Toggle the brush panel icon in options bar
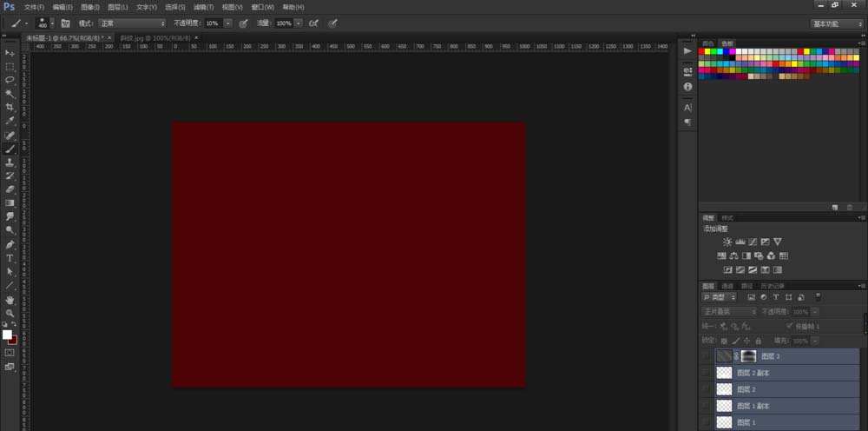This screenshot has height=431, width=868. [x=65, y=23]
